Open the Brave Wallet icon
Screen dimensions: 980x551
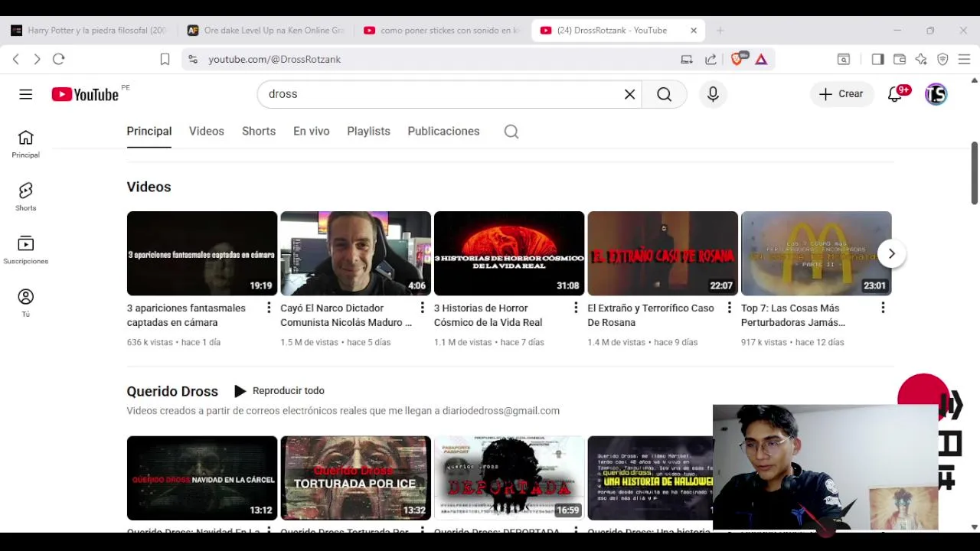(x=900, y=59)
